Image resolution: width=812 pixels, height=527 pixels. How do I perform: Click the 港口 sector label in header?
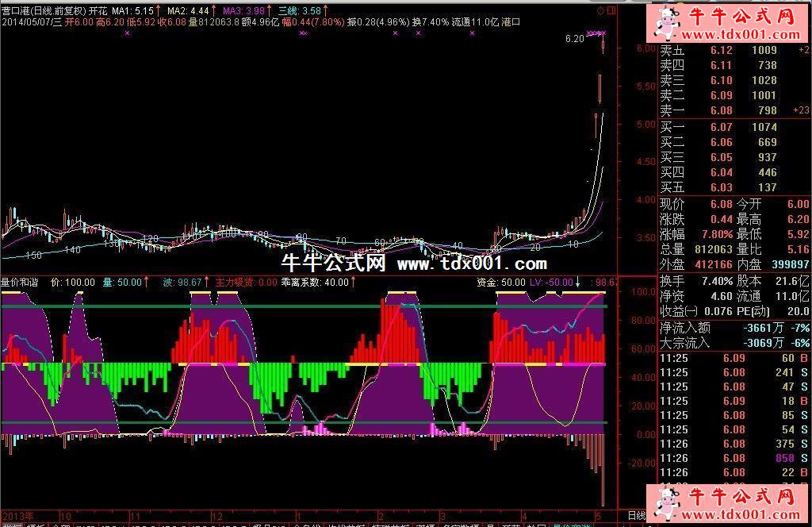click(x=511, y=23)
